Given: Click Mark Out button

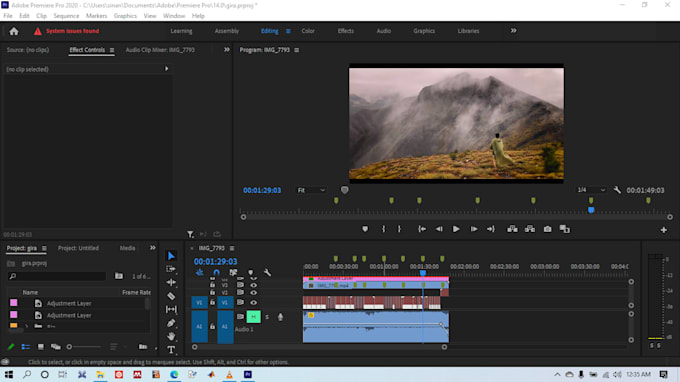Looking at the screenshot, I should pos(399,229).
